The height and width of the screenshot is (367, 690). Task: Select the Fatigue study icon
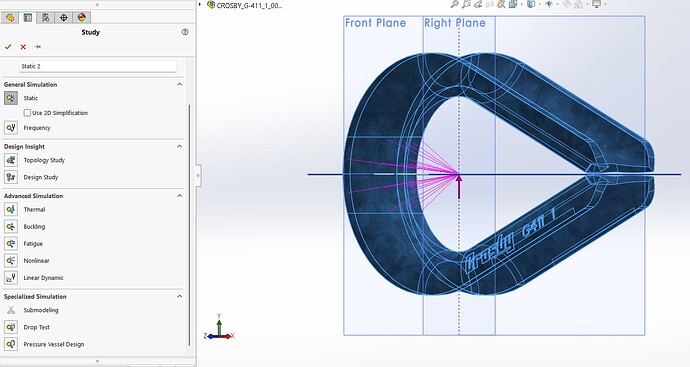coord(11,243)
